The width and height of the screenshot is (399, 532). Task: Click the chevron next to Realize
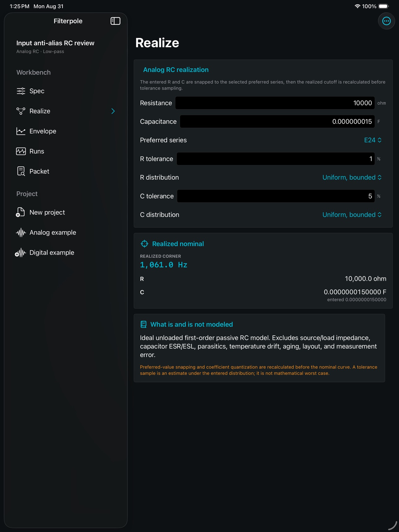tap(113, 111)
